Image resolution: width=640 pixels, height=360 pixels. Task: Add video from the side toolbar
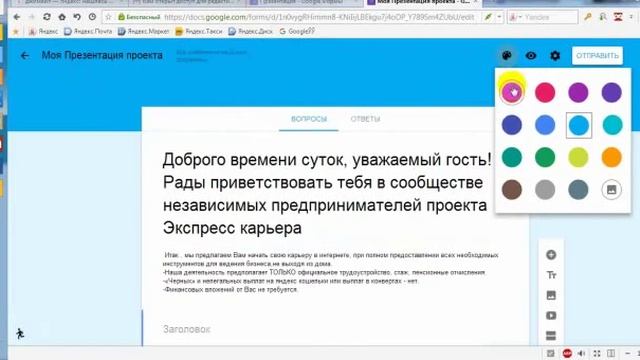[x=551, y=316]
